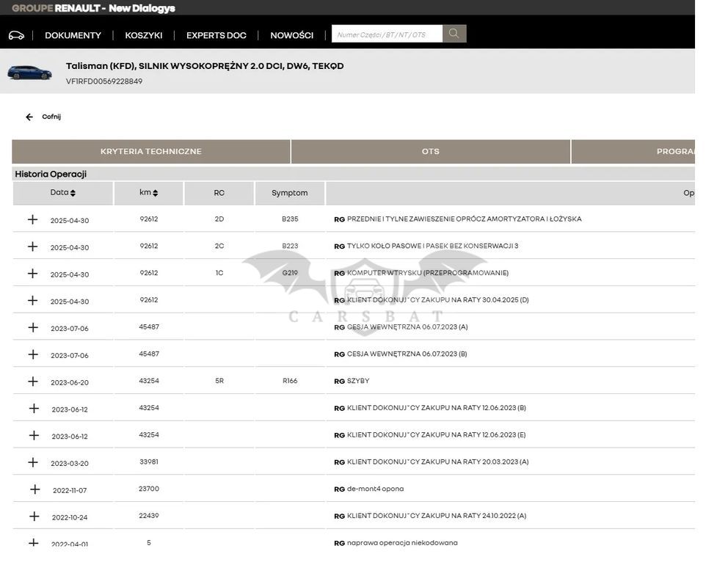Open the NOWOŚCI menu
Screen dimensions: 728x587
tap(291, 35)
